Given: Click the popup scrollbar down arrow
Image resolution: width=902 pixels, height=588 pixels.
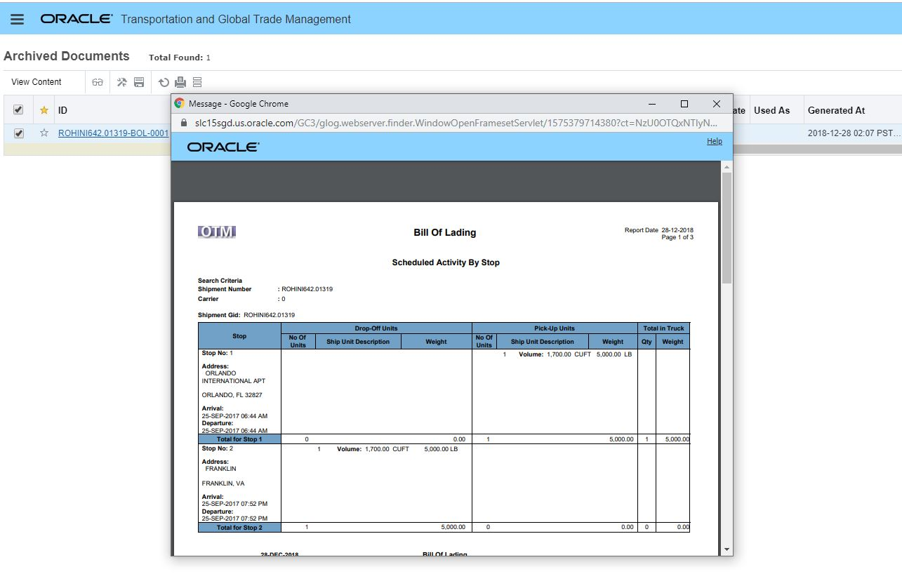Looking at the screenshot, I should [x=727, y=549].
